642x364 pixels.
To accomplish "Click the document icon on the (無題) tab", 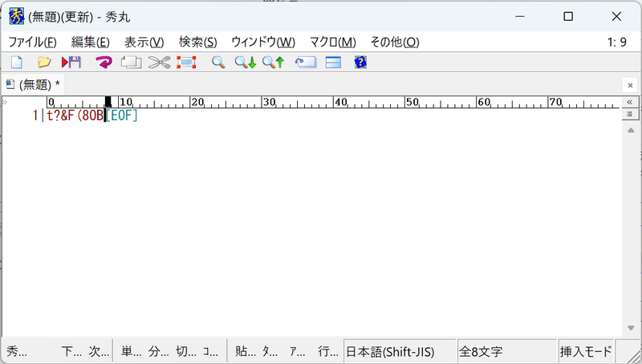I will (x=10, y=84).
